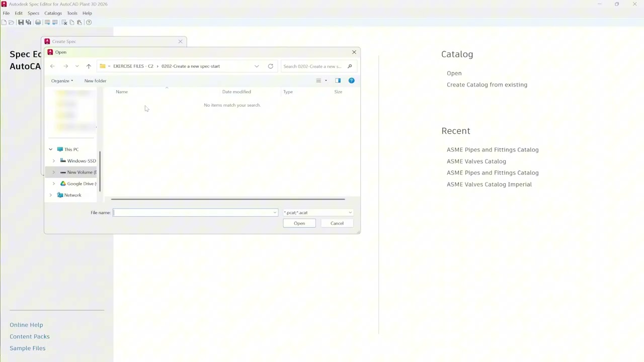Click the Up one level arrow

pyautogui.click(x=89, y=66)
